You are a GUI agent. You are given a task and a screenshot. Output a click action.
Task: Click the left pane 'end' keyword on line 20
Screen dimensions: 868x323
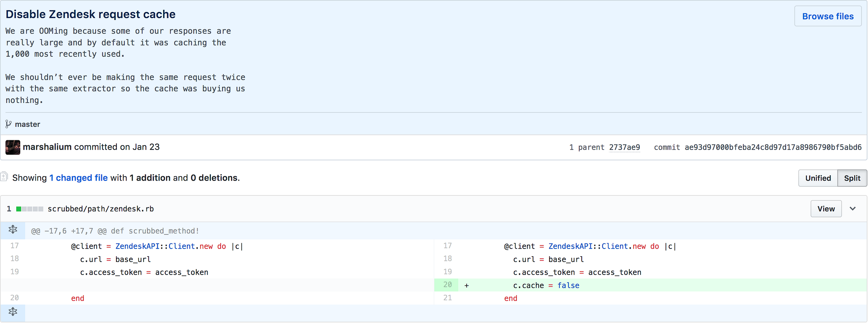coord(77,298)
